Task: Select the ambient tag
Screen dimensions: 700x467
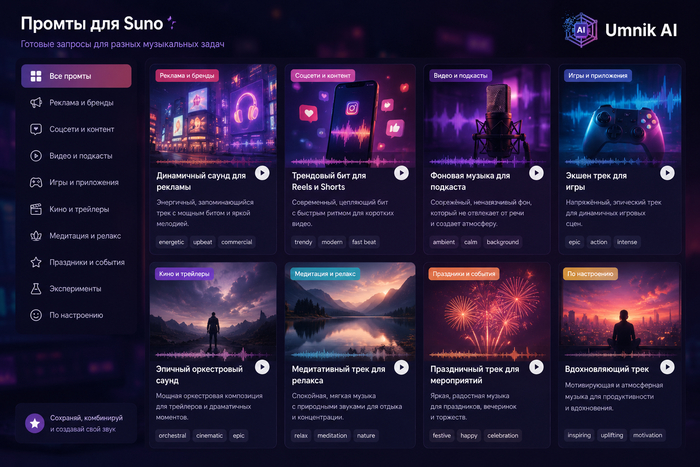Action: (x=444, y=242)
